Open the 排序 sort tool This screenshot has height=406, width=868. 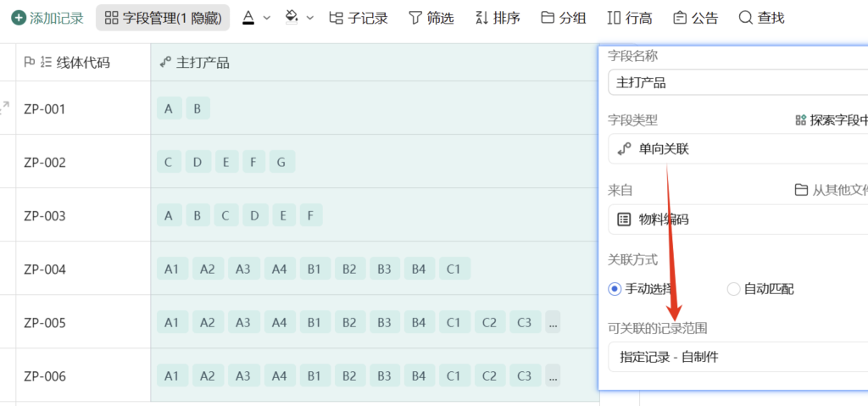(498, 18)
